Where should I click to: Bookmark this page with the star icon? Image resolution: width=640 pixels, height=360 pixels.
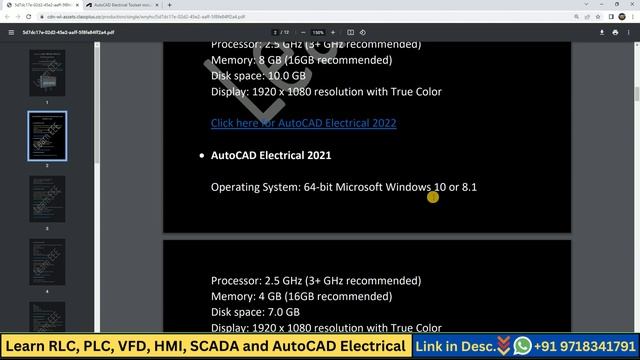click(x=598, y=17)
